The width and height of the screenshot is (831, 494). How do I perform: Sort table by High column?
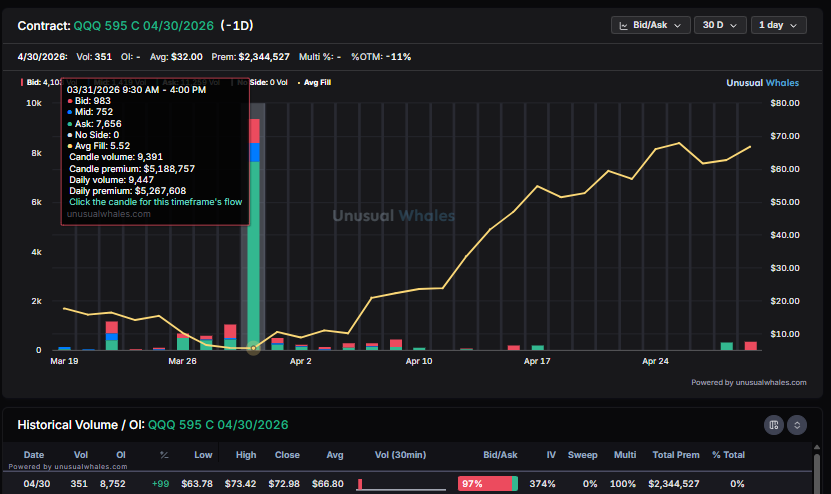246,455
